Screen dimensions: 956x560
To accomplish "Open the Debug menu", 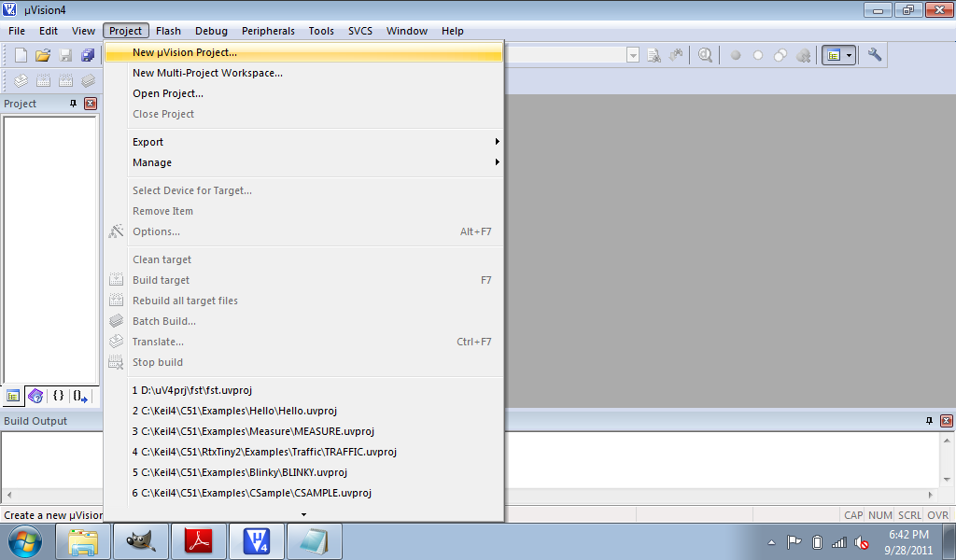I will click(x=212, y=31).
